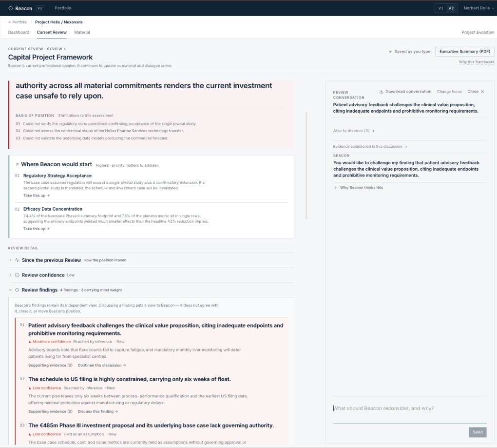The width and height of the screenshot is (497, 448).
Task: Click the pulse icon beside Since the previous Review
Action: click(17, 260)
